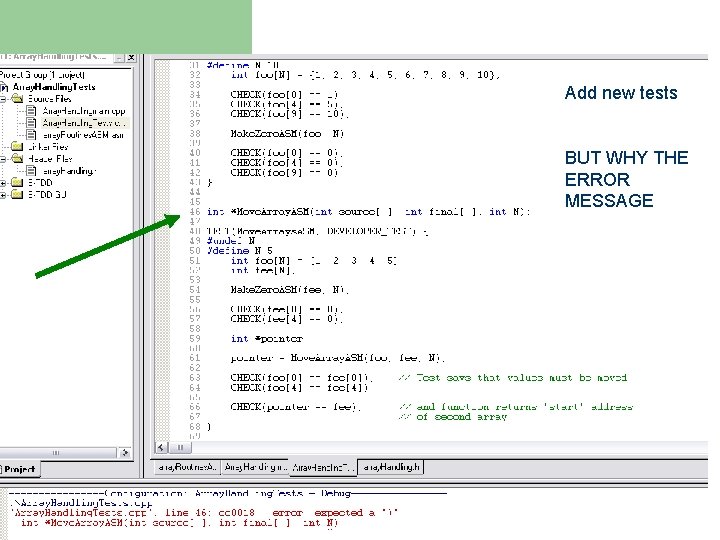This screenshot has width=720, height=540.
Task: Click the project panel horizontal scrollbar thumb
Action: (x=57, y=452)
